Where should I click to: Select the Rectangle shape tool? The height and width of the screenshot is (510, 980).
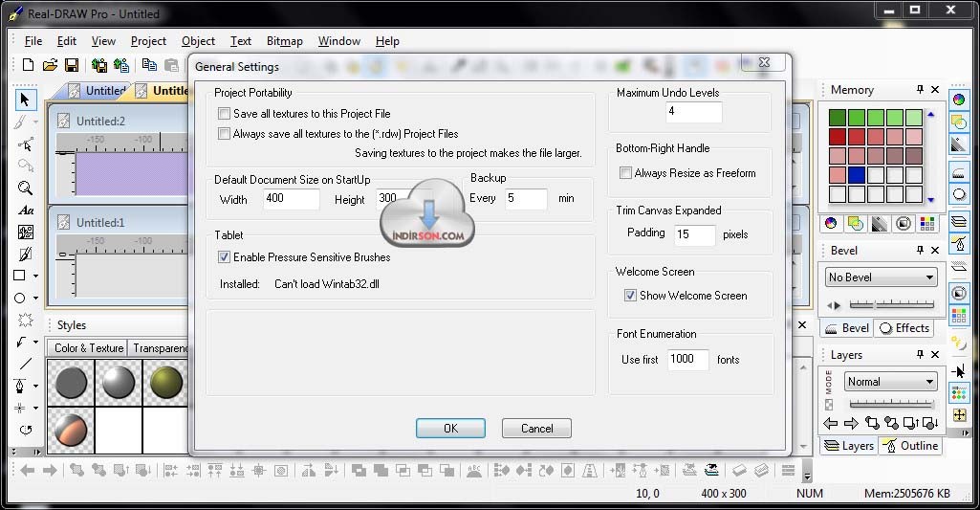(x=20, y=276)
